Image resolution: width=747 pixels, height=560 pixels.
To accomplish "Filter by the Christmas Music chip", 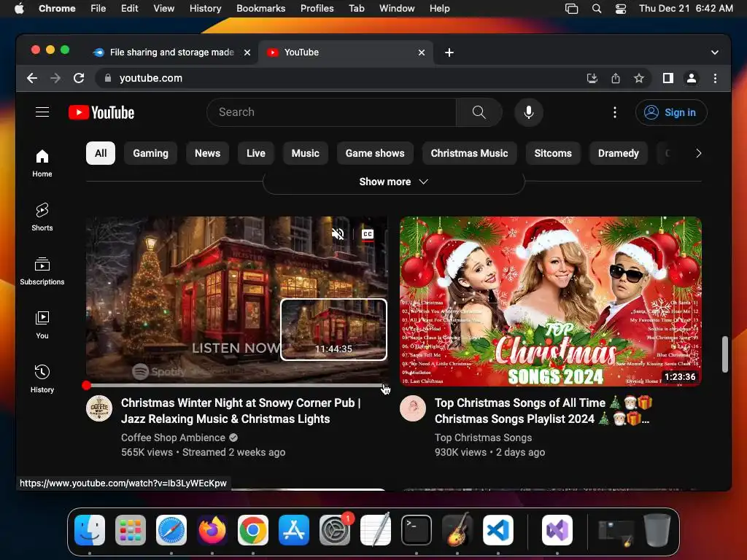I will tap(469, 153).
